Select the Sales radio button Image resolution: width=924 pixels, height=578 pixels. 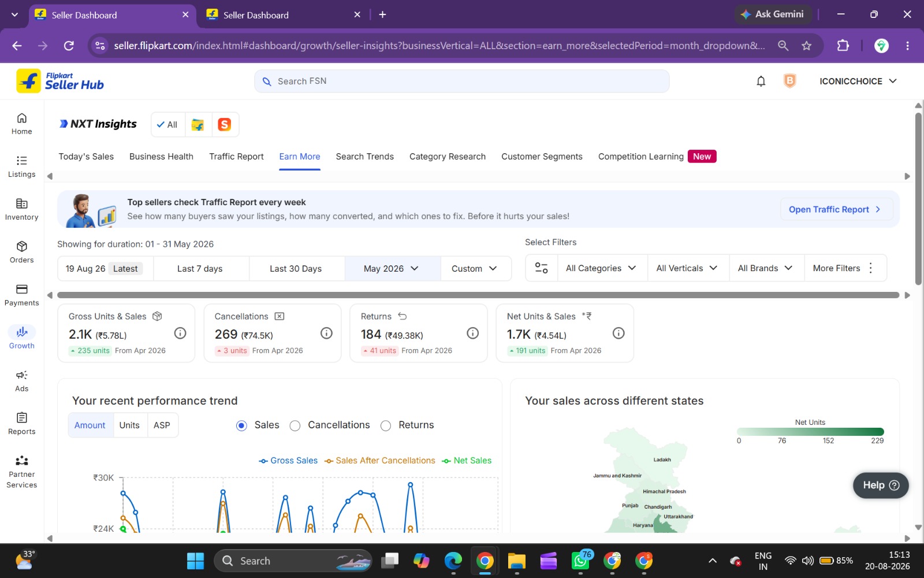click(x=241, y=425)
